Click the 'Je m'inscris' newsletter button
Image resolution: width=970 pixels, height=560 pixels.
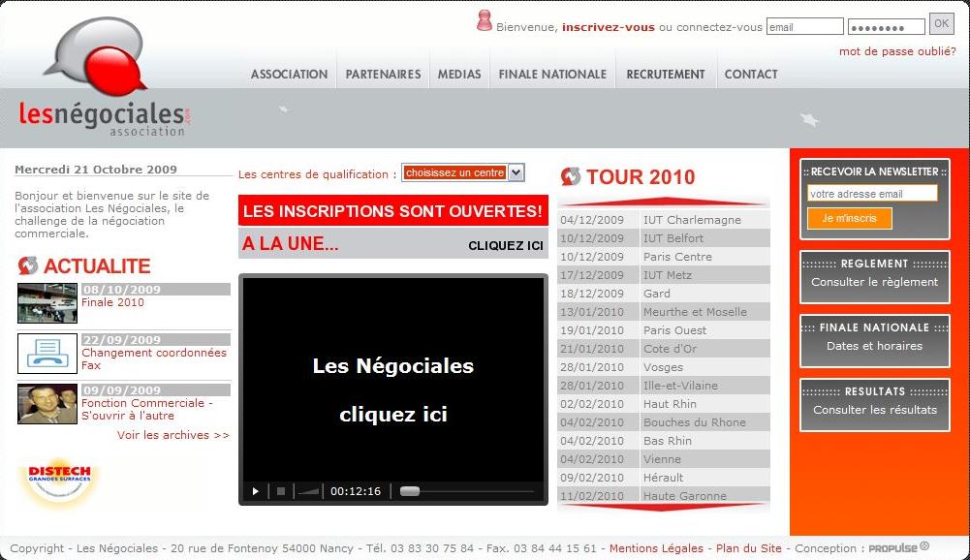[850, 218]
